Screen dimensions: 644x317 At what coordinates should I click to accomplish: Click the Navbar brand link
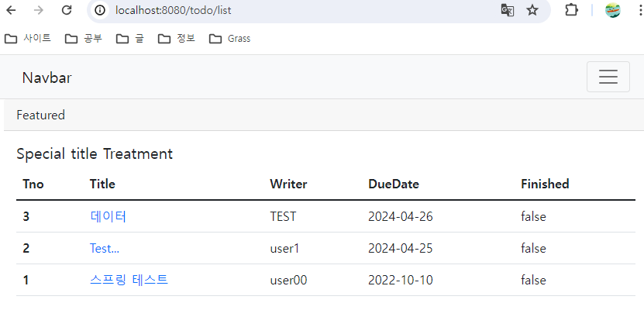(46, 78)
